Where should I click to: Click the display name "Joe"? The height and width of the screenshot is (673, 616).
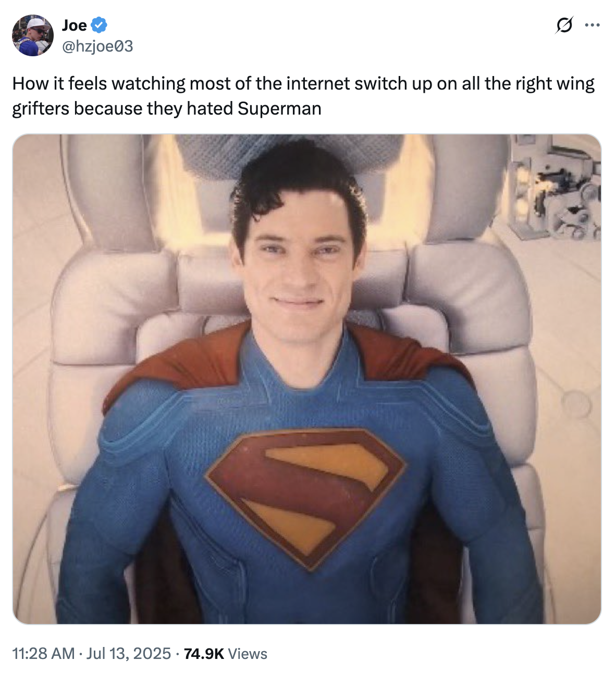coord(75,25)
